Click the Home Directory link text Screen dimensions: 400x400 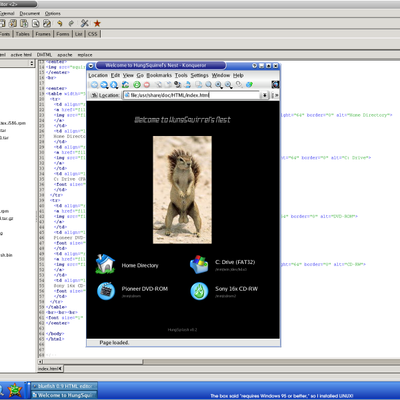(140, 265)
